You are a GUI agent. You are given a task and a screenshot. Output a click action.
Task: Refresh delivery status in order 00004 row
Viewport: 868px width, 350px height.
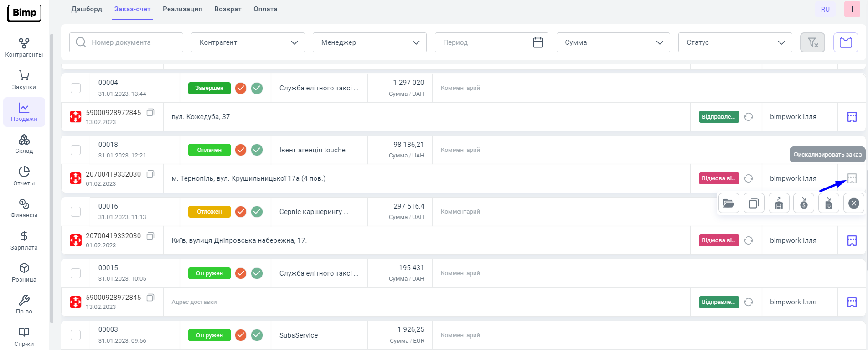click(x=749, y=117)
